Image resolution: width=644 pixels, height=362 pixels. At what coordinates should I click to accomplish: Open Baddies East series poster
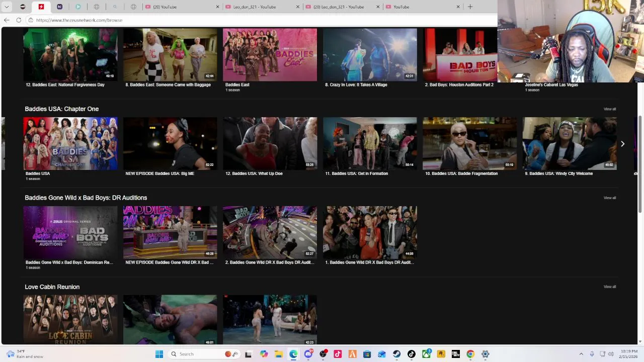[270, 54]
